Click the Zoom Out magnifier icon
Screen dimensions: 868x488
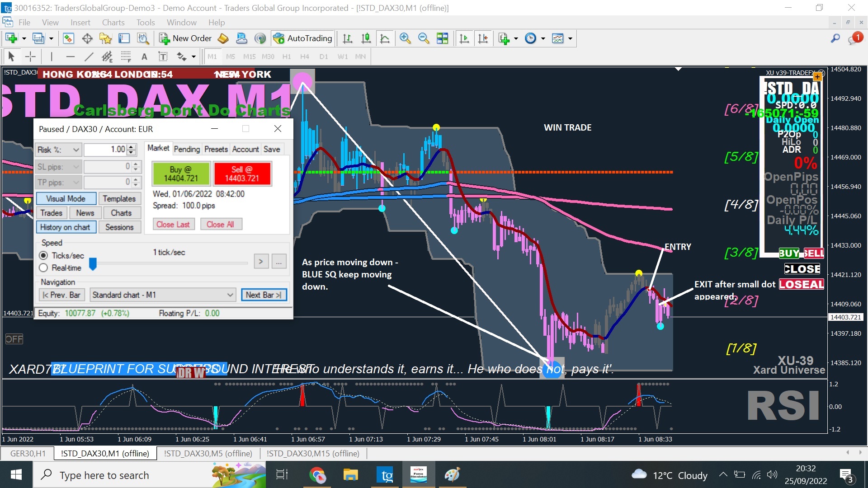pos(423,38)
